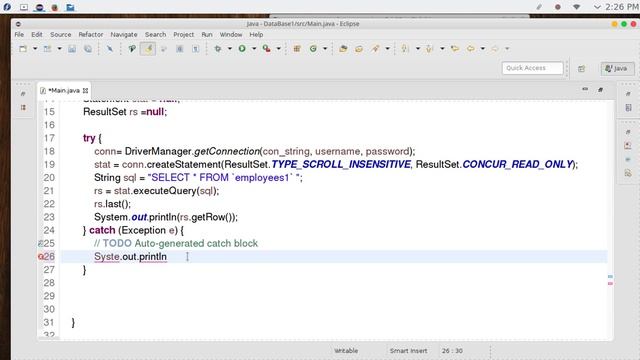Click the Search flashlight icon

[375, 49]
